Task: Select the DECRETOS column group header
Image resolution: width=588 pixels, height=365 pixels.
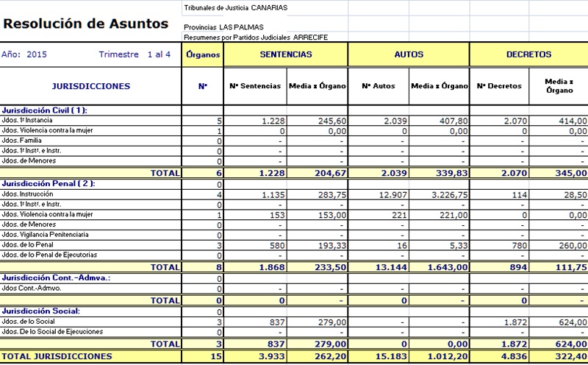Action: point(528,54)
